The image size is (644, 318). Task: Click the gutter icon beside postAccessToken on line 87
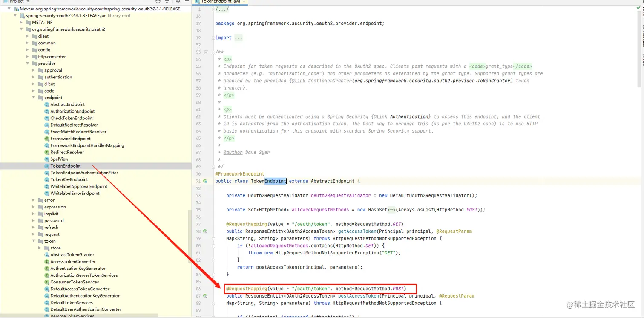click(205, 296)
